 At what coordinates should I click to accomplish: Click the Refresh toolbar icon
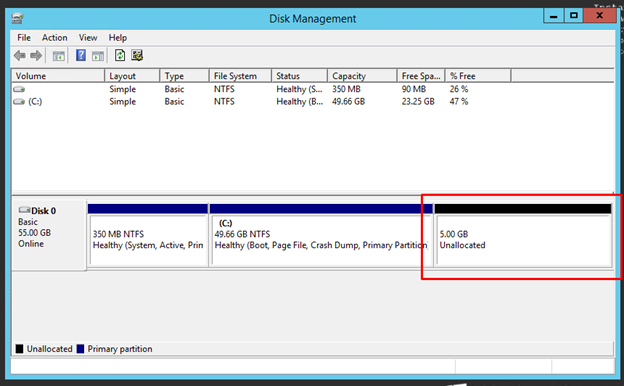pyautogui.click(x=120, y=55)
